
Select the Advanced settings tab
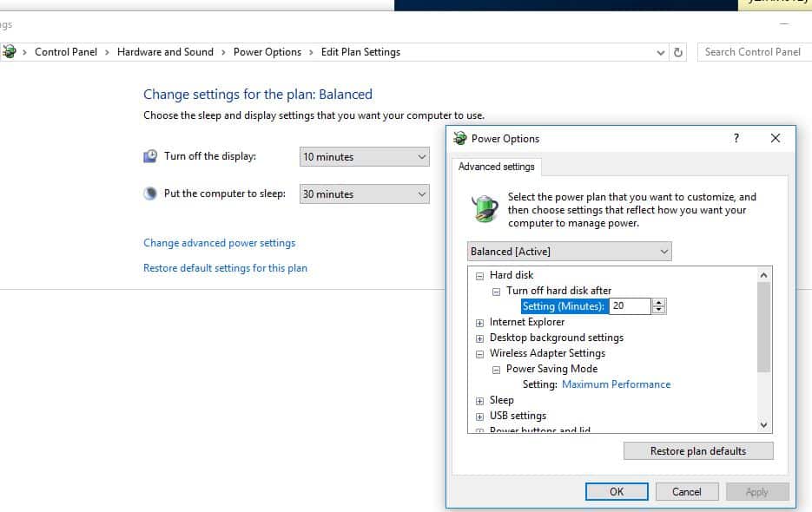coord(497,167)
